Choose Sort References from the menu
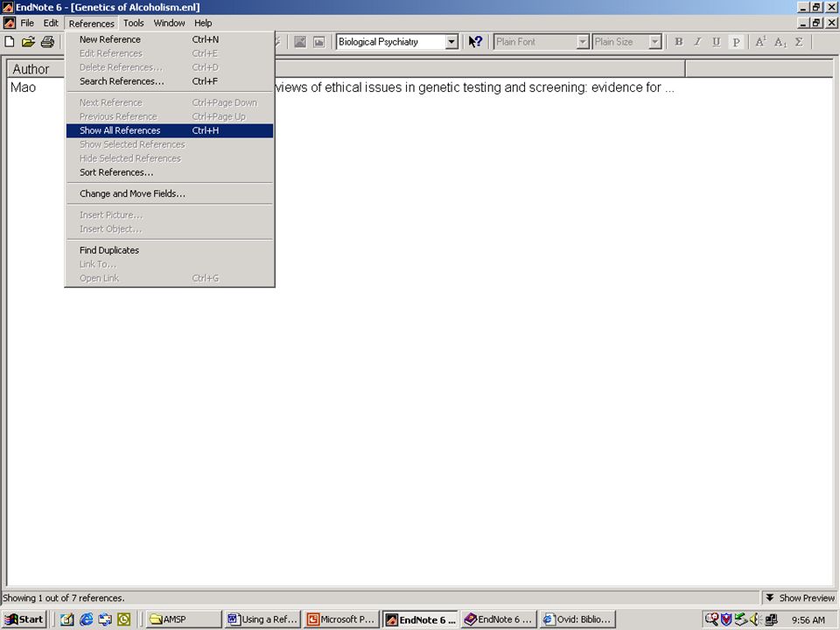840x630 pixels. tap(170, 172)
